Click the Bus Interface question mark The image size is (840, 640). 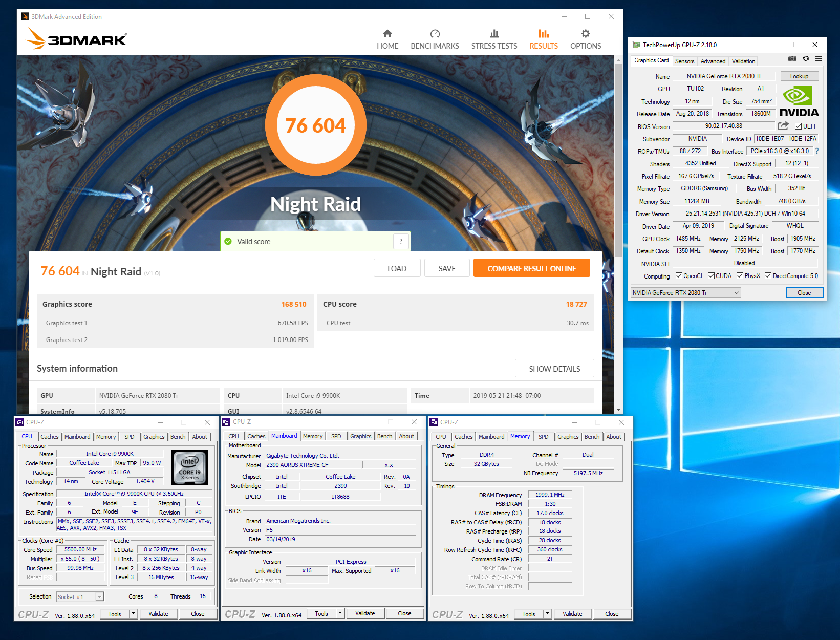click(x=817, y=151)
